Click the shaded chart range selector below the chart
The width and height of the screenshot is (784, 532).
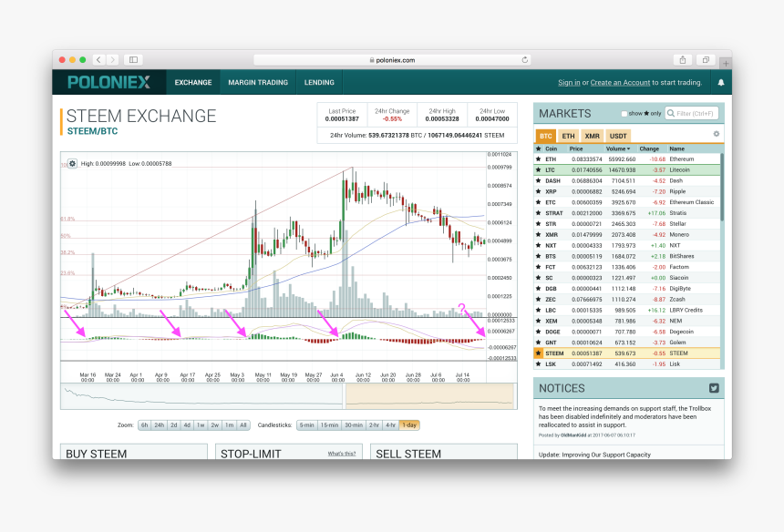coord(428,397)
